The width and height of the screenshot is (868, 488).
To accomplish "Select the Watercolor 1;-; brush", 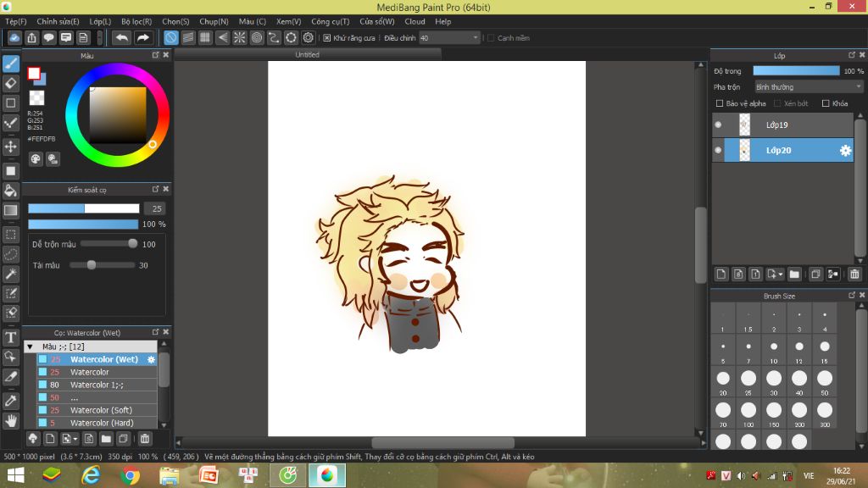I will point(97,385).
